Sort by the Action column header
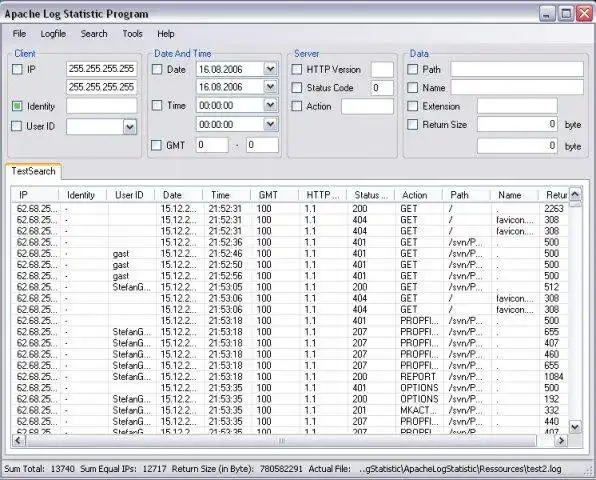The image size is (596, 480). [x=418, y=195]
